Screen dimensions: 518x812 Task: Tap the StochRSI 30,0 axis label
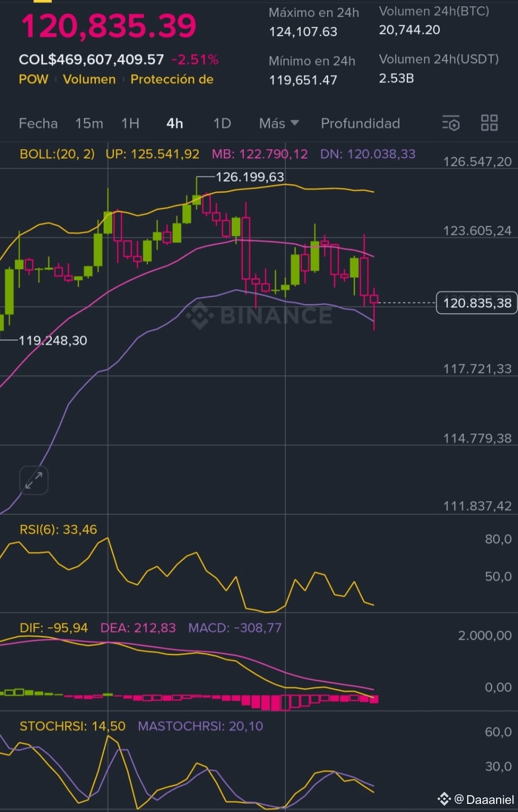pyautogui.click(x=498, y=766)
